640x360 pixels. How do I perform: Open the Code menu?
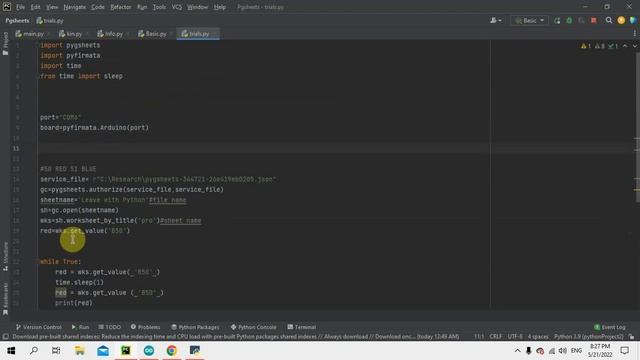pyautogui.click(x=98, y=7)
